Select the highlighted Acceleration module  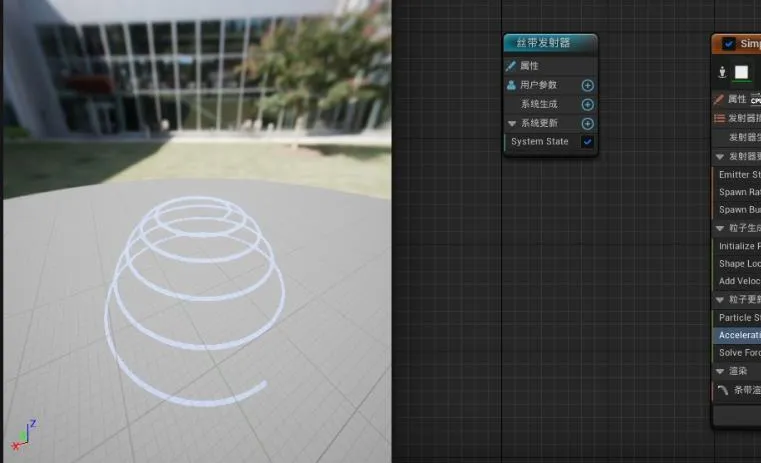tap(737, 335)
